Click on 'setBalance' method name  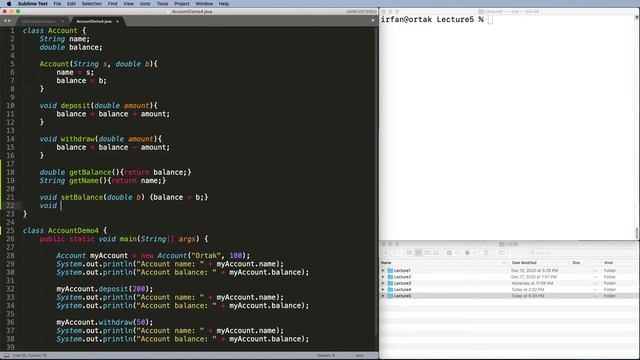point(82,197)
